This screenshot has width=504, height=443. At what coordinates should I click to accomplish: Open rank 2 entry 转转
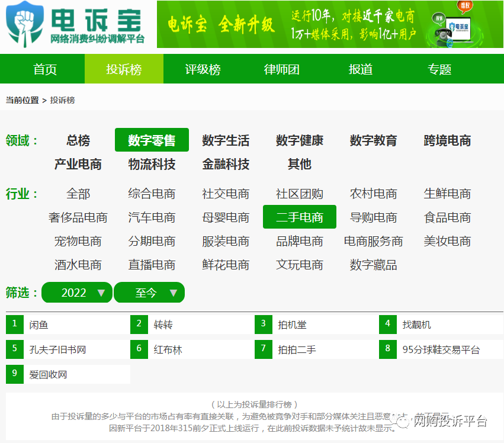192,325
